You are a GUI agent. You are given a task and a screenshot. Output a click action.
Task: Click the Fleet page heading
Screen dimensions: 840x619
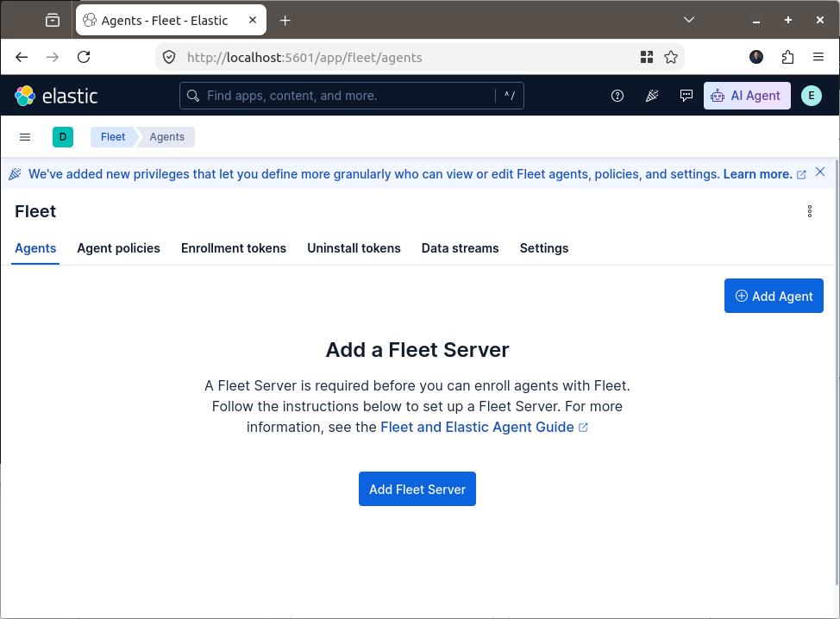point(35,211)
